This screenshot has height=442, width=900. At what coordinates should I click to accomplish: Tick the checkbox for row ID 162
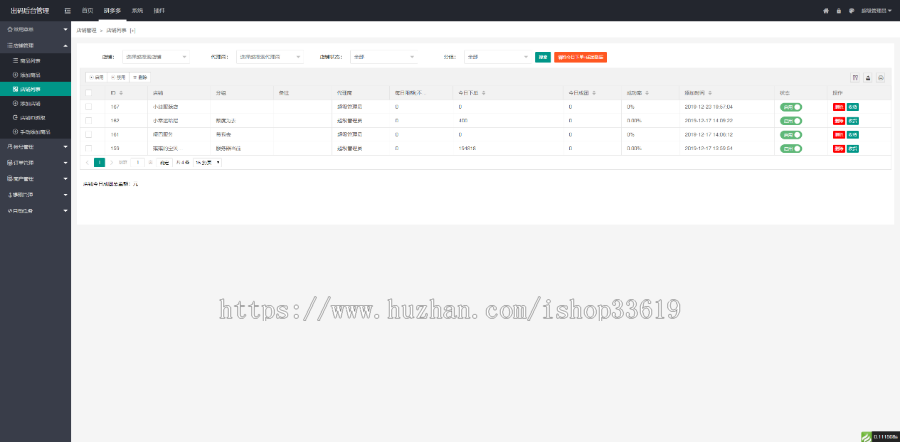[88, 121]
